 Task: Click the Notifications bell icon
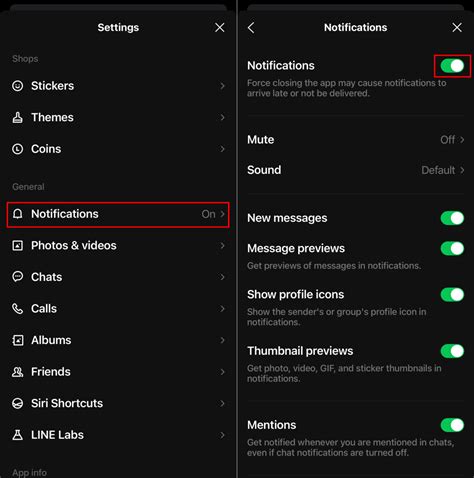pyautogui.click(x=17, y=214)
